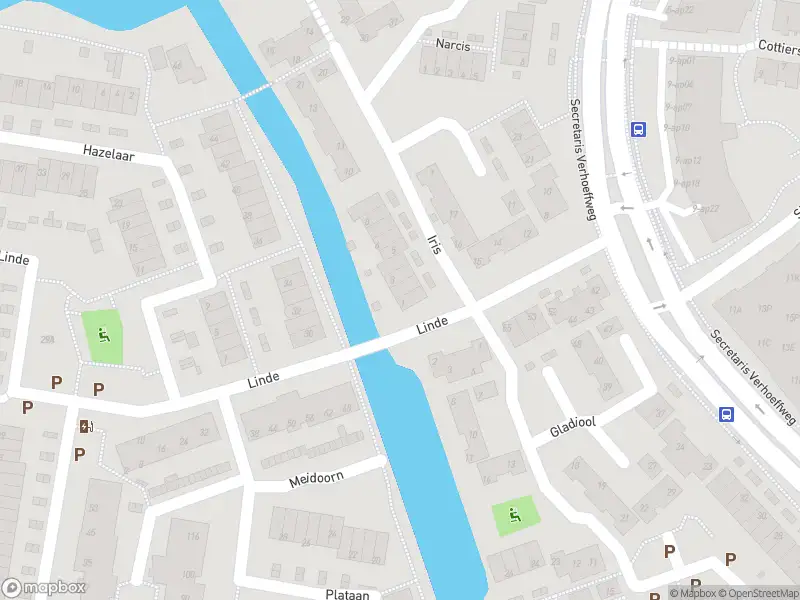This screenshot has height=600, width=800.
Task: Select the Plataan street label
Action: click(x=347, y=594)
